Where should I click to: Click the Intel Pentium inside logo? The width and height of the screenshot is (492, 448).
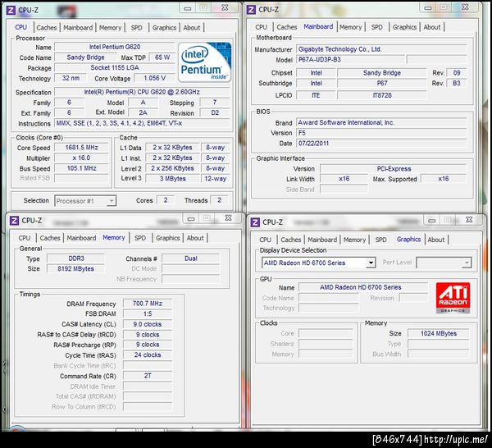(x=205, y=62)
